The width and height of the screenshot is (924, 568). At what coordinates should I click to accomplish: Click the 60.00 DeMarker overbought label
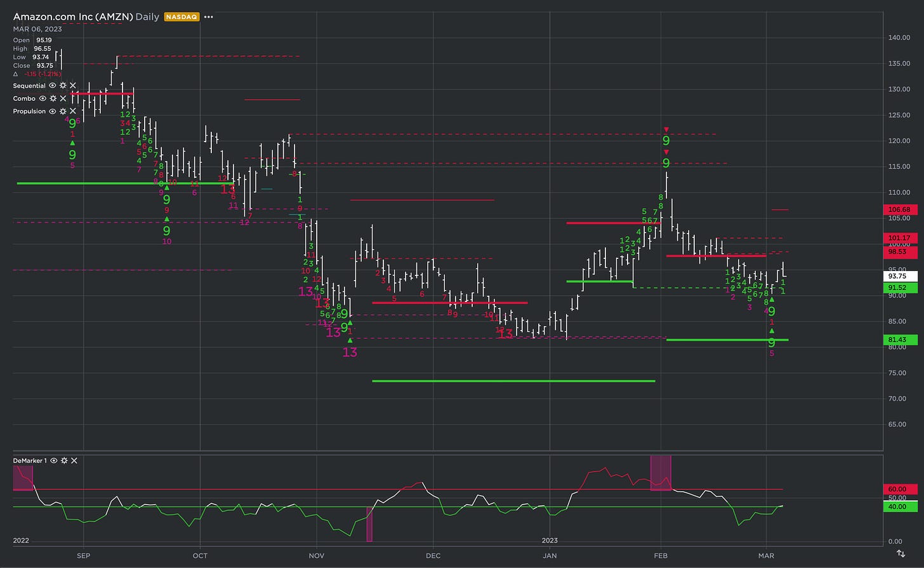(900, 489)
